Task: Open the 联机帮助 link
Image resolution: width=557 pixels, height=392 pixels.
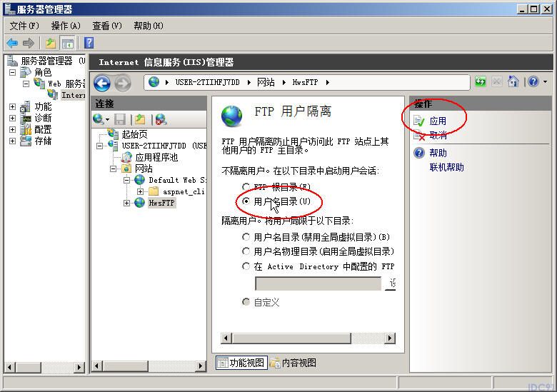Action: (x=446, y=167)
